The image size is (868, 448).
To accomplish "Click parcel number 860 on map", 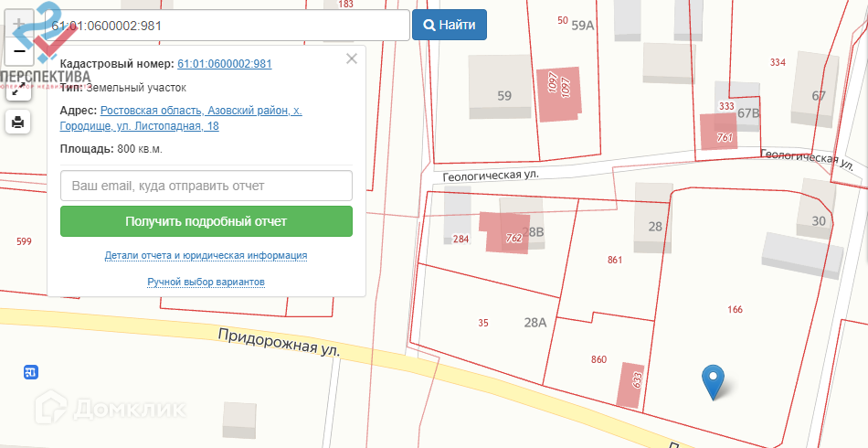I will 599,359.
